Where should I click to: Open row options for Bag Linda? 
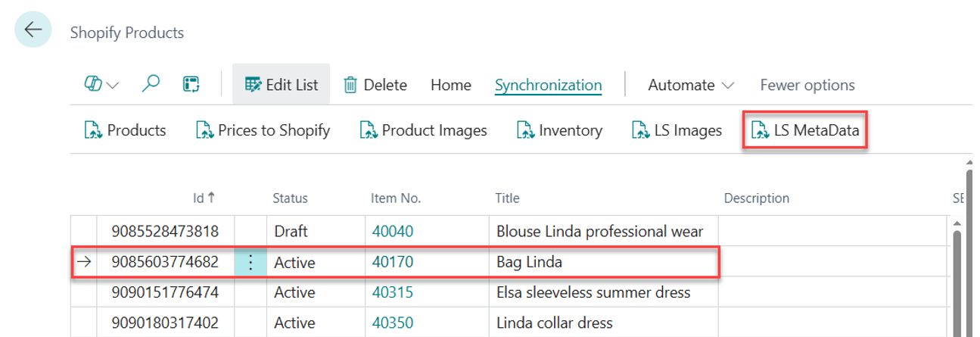250,263
